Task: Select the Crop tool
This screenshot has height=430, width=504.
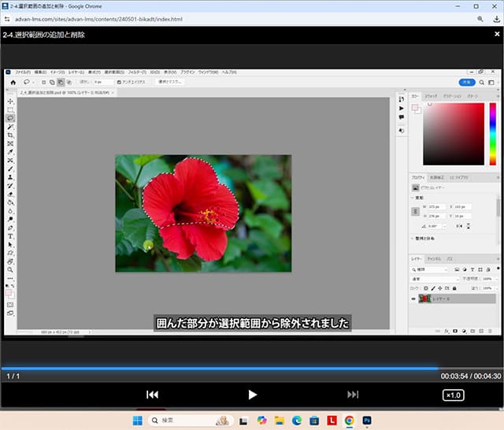Action: 10,135
